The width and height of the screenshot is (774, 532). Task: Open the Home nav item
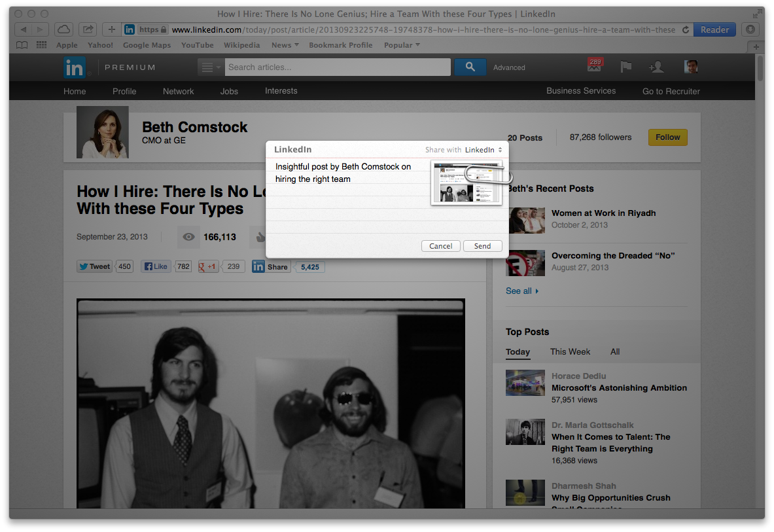click(75, 92)
